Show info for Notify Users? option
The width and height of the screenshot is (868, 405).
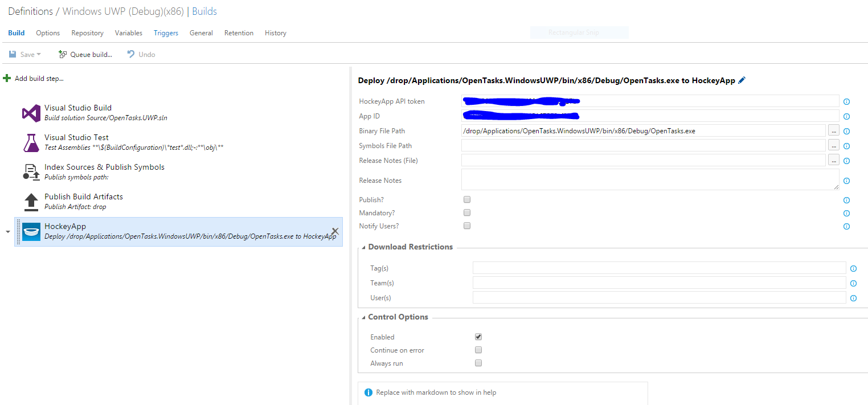coord(846,227)
